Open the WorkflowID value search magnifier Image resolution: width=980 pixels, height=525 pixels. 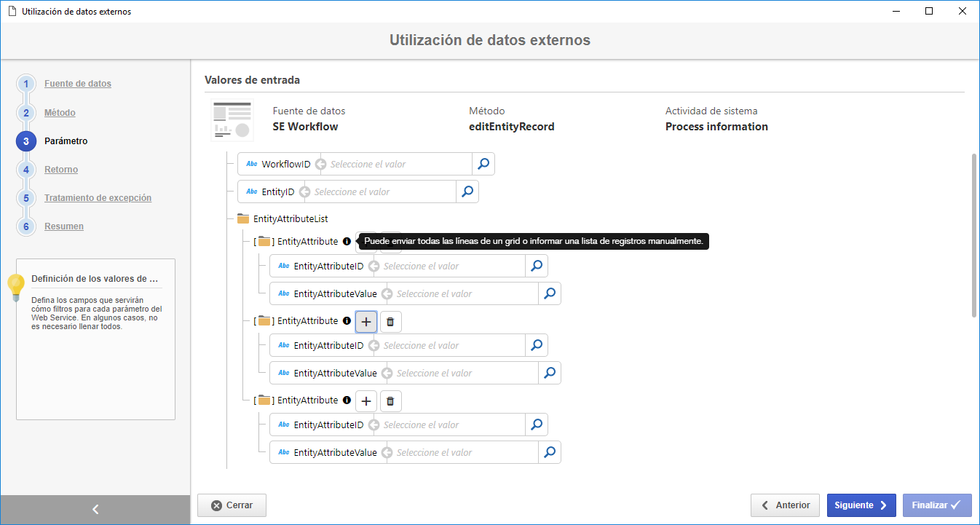[x=483, y=164]
